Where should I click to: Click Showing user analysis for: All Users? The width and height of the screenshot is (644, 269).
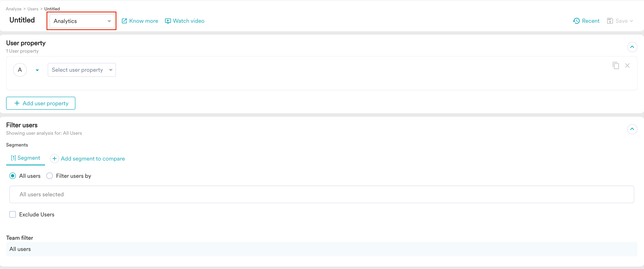click(x=44, y=133)
